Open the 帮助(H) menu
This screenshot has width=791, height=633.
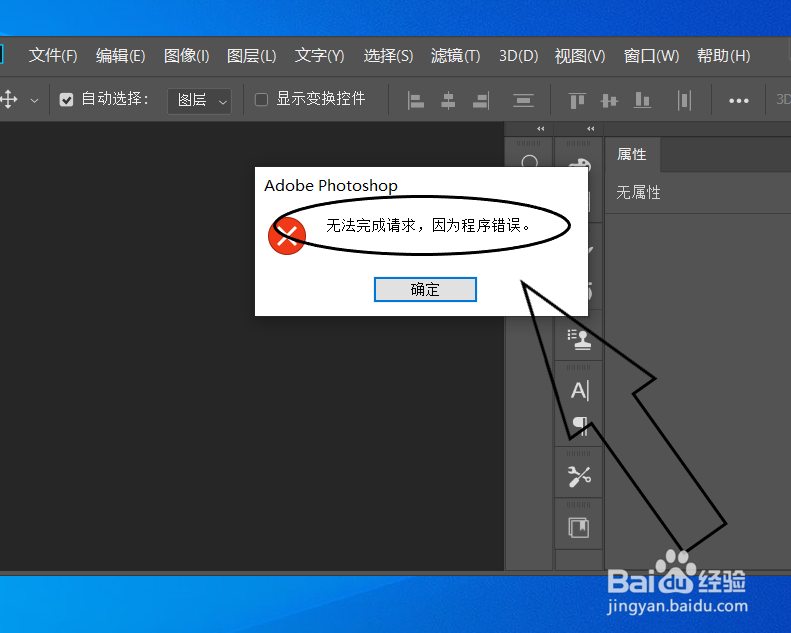tap(723, 55)
